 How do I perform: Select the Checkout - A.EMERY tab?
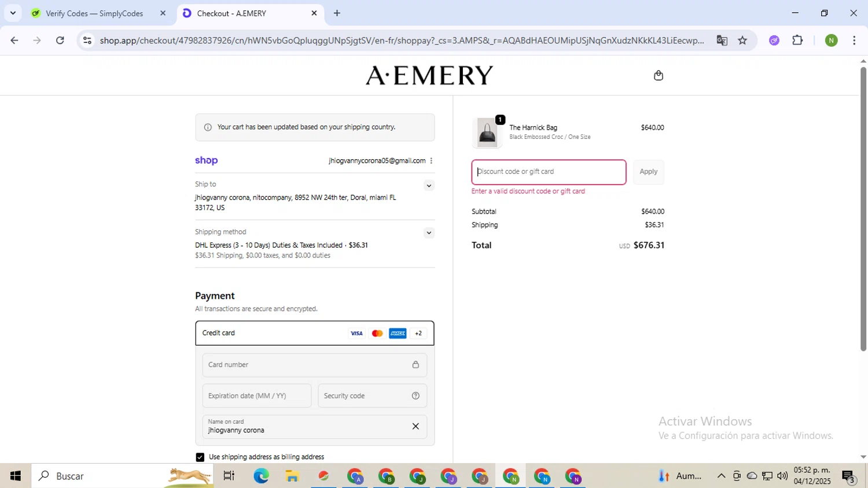coord(231,13)
